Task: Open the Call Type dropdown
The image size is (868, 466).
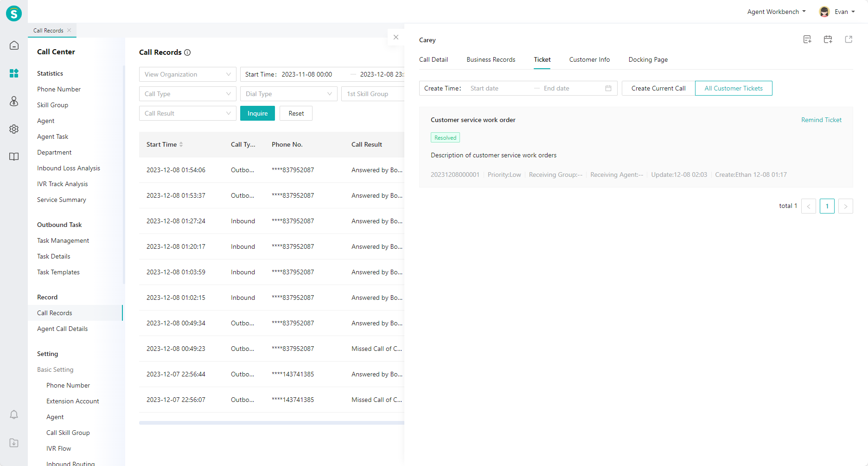Action: tap(188, 94)
